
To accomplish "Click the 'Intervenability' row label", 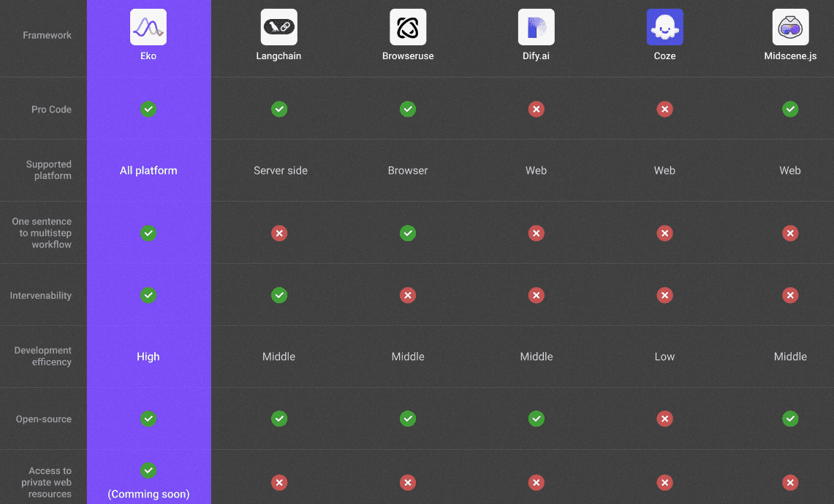I will [41, 296].
